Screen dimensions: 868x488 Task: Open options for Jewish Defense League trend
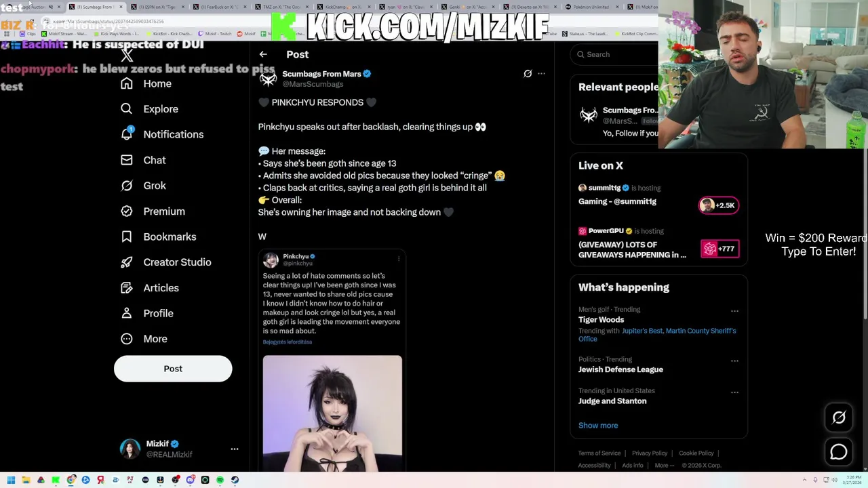coord(734,361)
